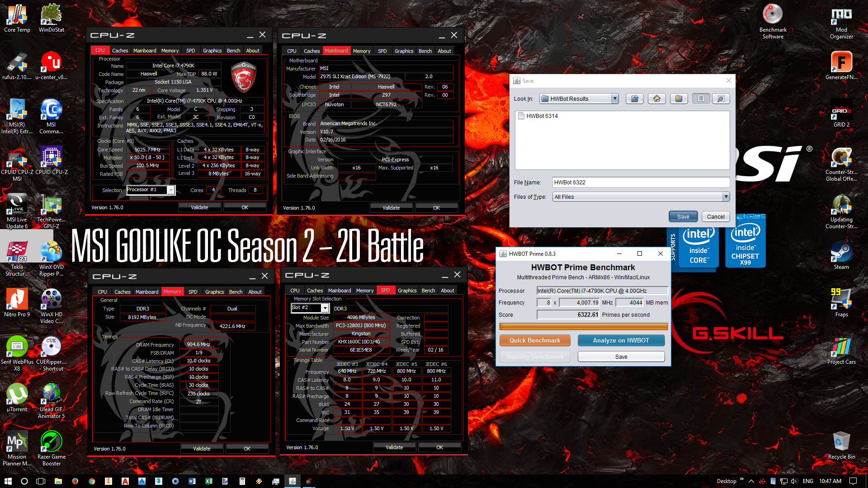868x488 pixels.
Task: Open Excel from the taskbar
Action: pyautogui.click(x=209, y=481)
